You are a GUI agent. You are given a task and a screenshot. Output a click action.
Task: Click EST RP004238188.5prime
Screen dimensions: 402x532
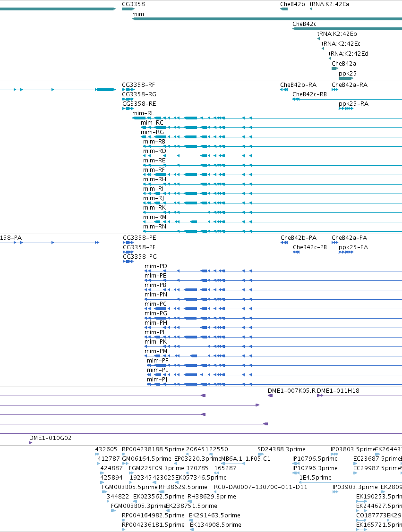153,449
